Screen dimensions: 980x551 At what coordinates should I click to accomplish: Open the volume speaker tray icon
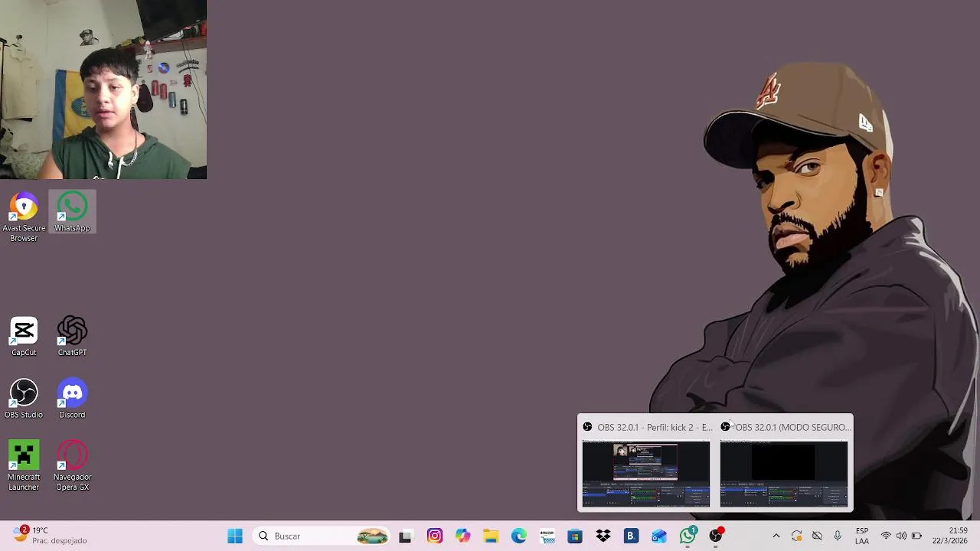coord(901,536)
